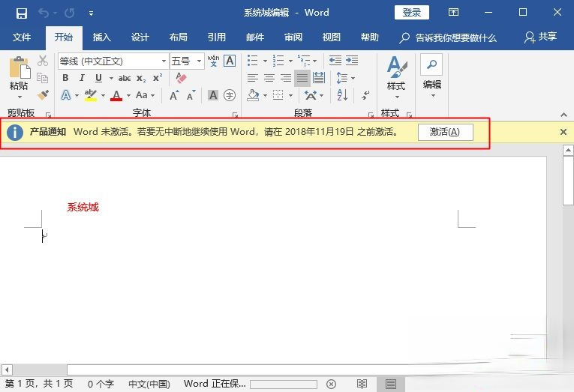This screenshot has height=392, width=574.
Task: Open the Quick Access Toolbar customization arrow
Action: (x=91, y=13)
